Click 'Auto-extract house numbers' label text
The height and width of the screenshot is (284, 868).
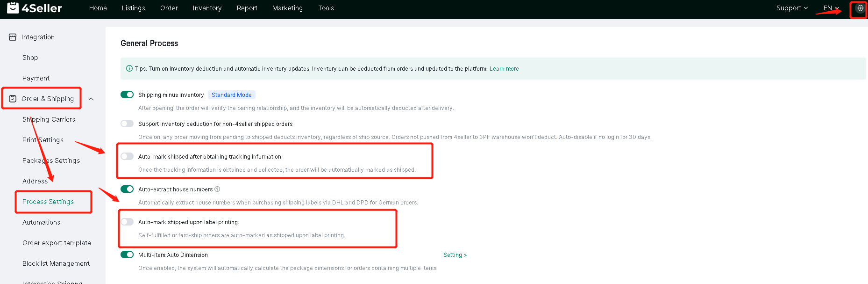point(175,189)
